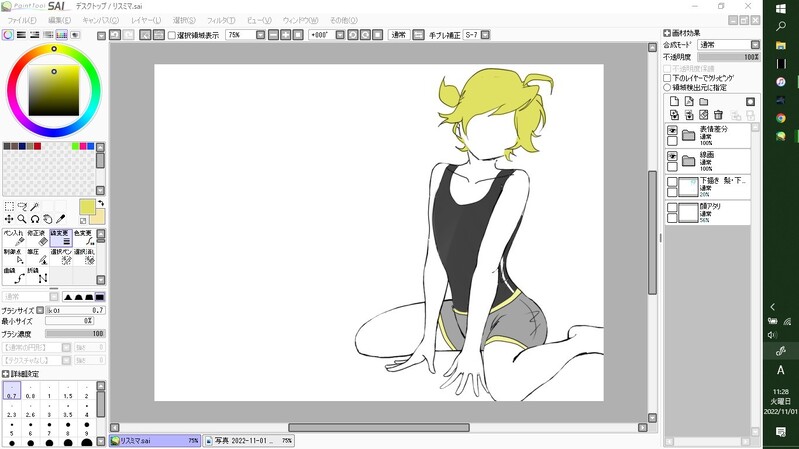
Task: Select the 選択消し selection eraser tool
Action: (x=84, y=256)
